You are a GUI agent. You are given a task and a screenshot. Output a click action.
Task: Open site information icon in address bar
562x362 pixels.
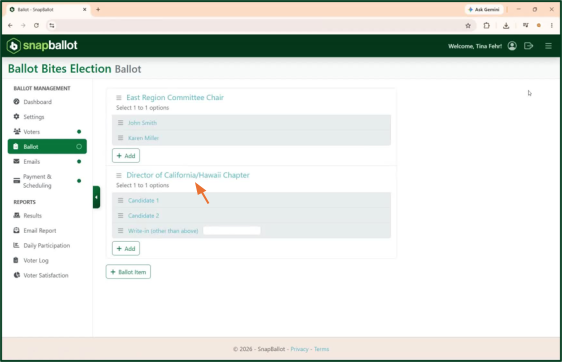tap(52, 25)
